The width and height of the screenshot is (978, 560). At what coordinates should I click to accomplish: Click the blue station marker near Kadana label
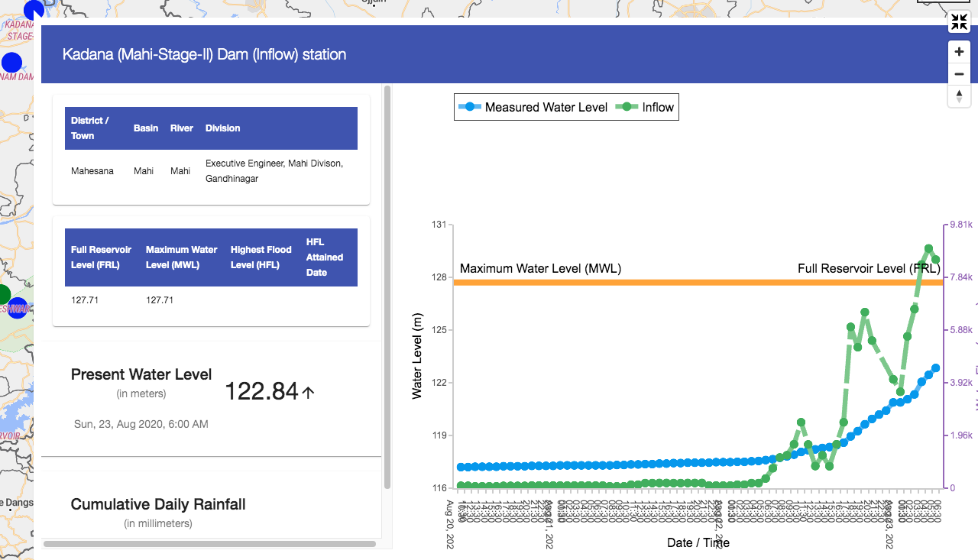click(x=34, y=10)
